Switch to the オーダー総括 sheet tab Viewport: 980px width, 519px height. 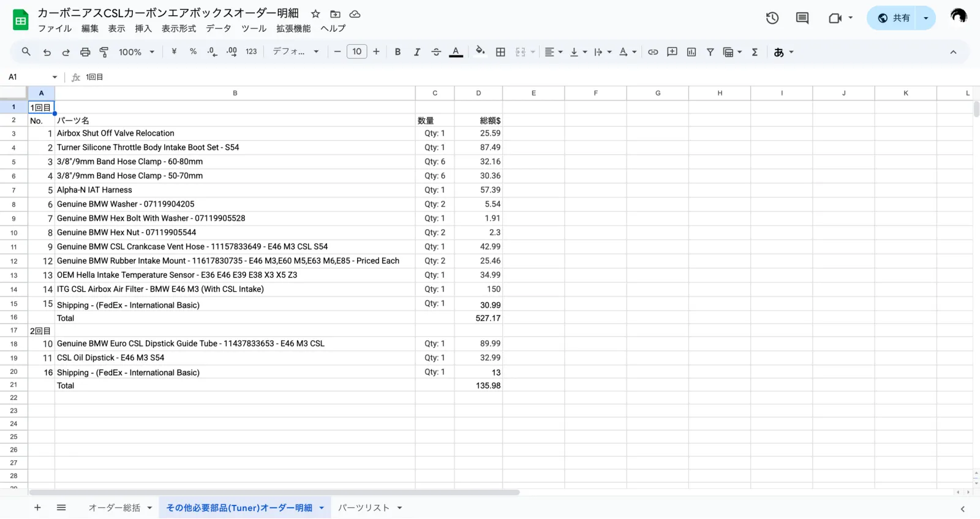click(115, 507)
